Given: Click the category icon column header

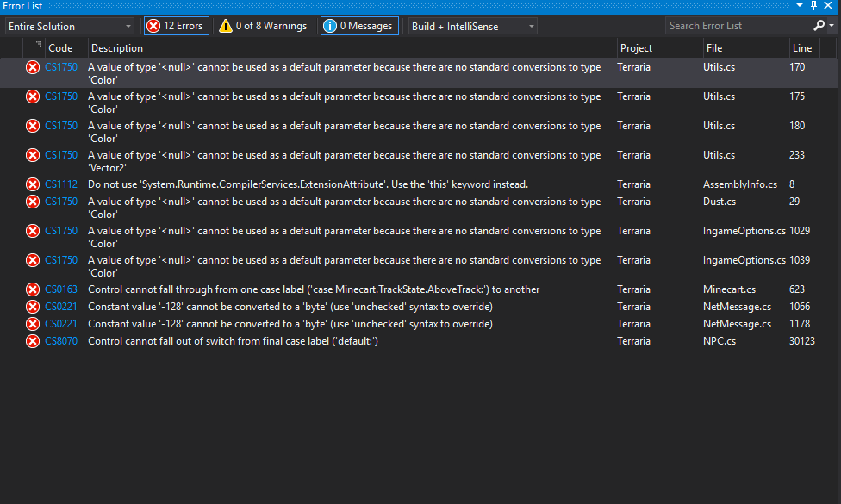Looking at the screenshot, I should [x=38, y=46].
